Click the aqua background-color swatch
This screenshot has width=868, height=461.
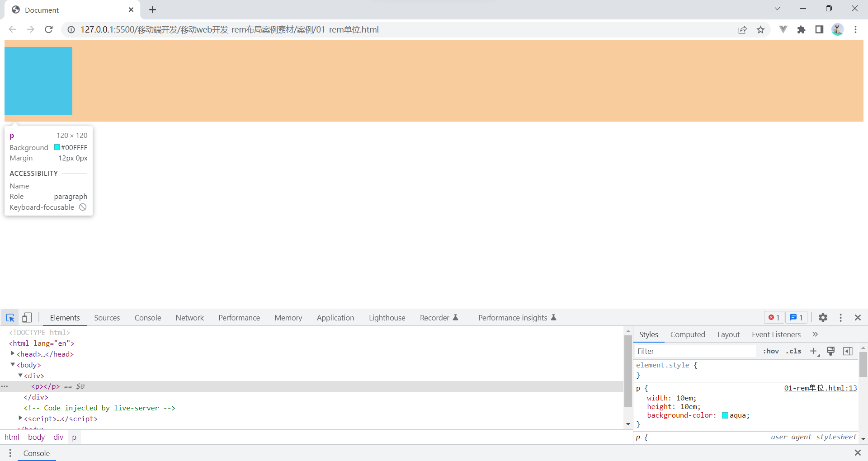725,415
